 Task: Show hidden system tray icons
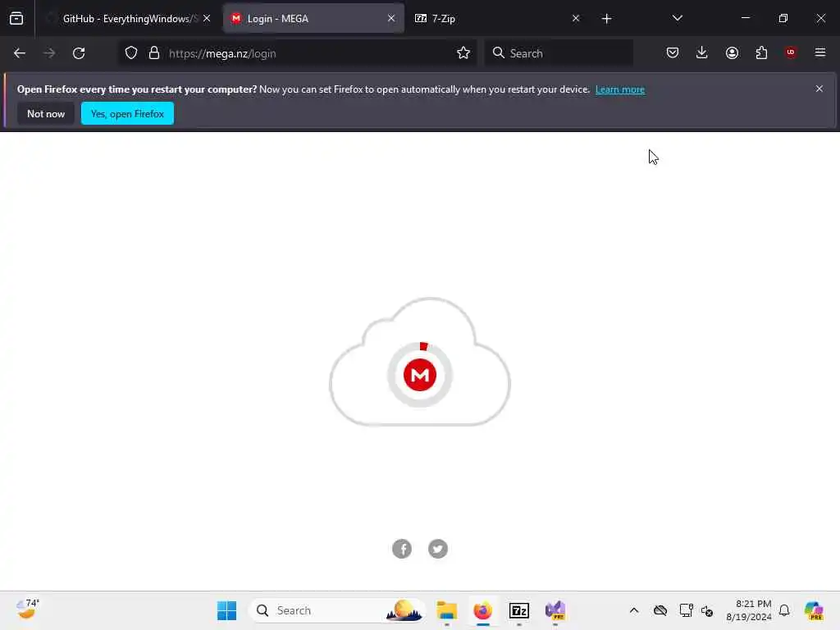point(634,610)
